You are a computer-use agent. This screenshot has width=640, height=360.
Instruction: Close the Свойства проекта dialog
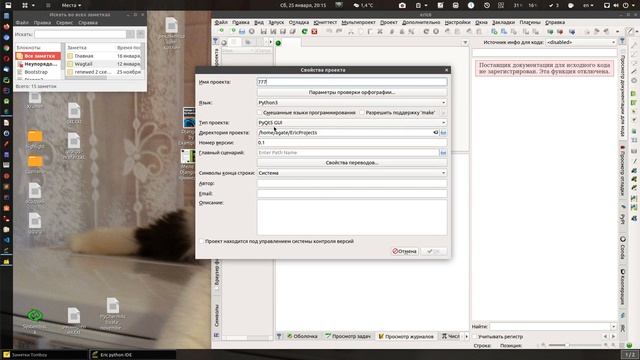coord(447,70)
